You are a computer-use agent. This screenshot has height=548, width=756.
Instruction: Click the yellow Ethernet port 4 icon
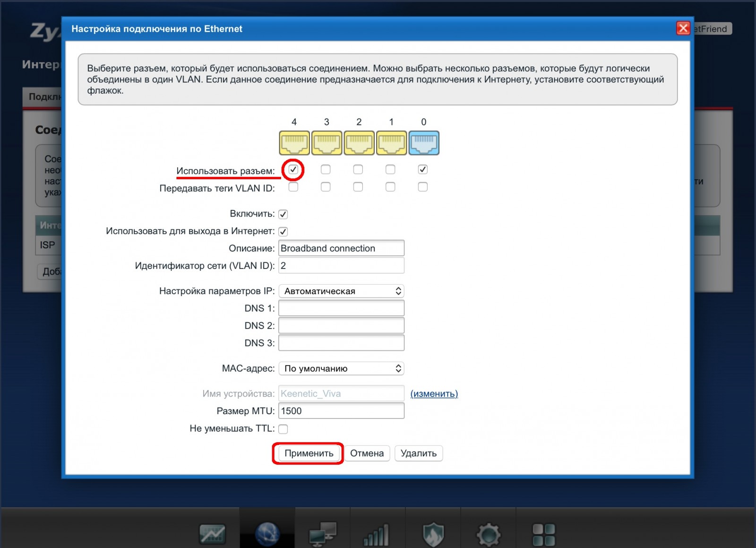click(294, 143)
